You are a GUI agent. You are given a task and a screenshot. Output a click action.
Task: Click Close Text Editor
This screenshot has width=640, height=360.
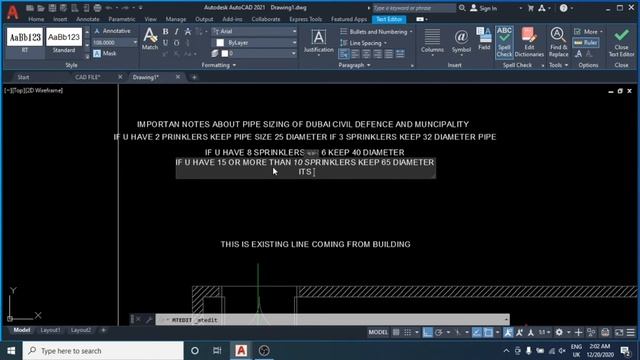[621, 42]
